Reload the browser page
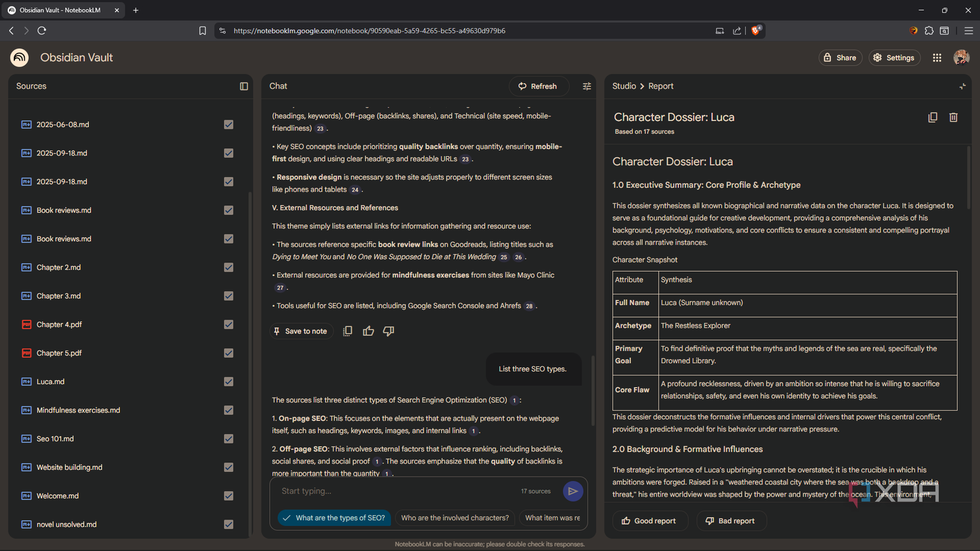The image size is (980, 551). [x=42, y=31]
